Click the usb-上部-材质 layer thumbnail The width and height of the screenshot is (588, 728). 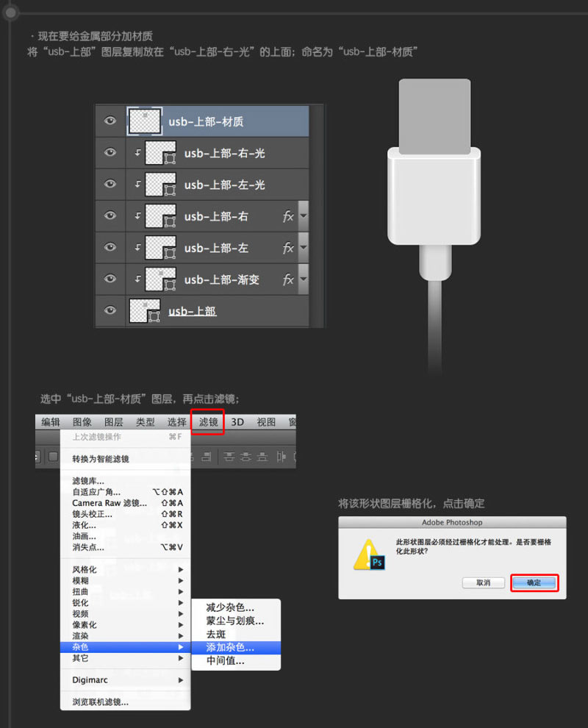(144, 121)
